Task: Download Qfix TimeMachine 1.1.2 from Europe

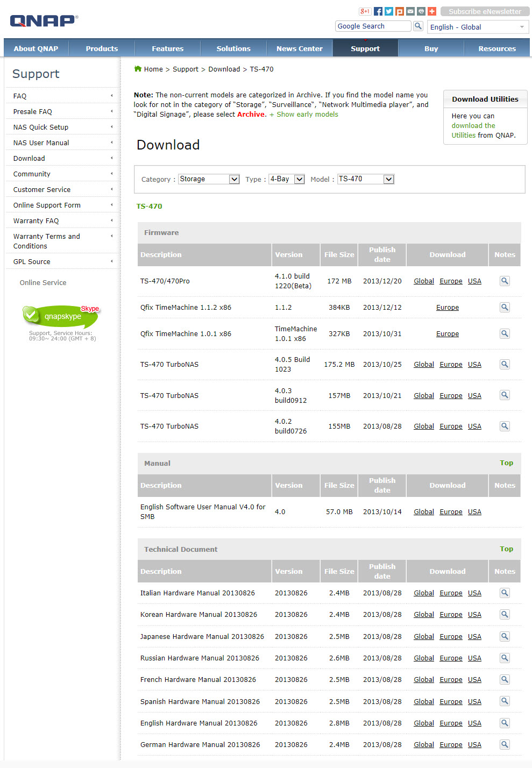Action: click(x=448, y=307)
